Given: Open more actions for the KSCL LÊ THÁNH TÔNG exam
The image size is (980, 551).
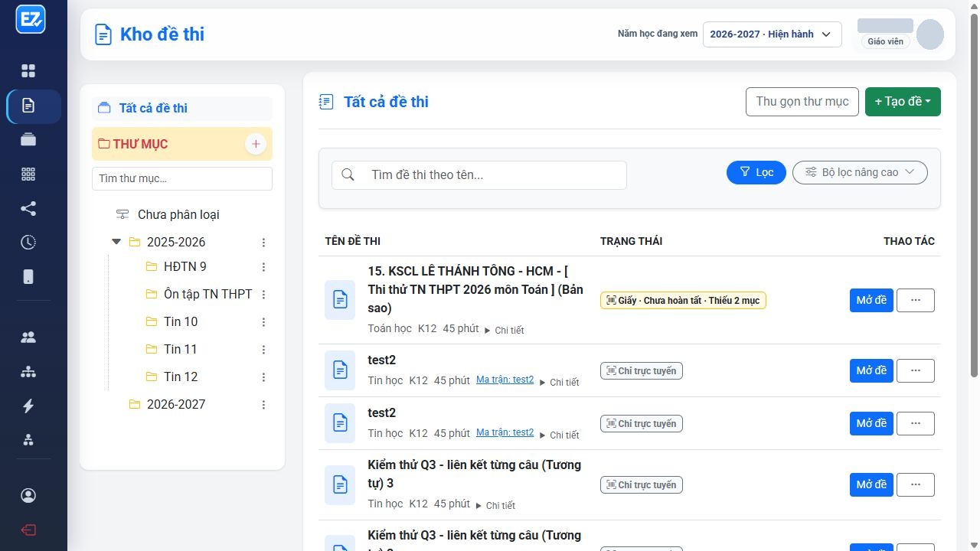Looking at the screenshot, I should 916,300.
